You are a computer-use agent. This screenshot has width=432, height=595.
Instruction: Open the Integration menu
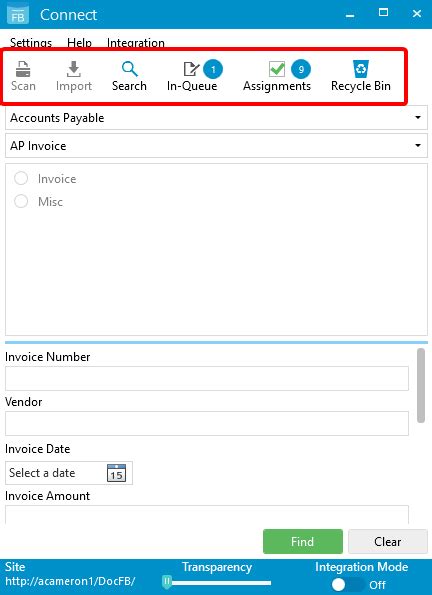pos(136,42)
